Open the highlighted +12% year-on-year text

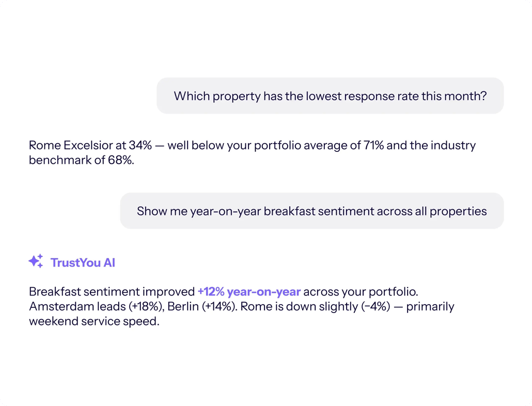[x=249, y=292]
